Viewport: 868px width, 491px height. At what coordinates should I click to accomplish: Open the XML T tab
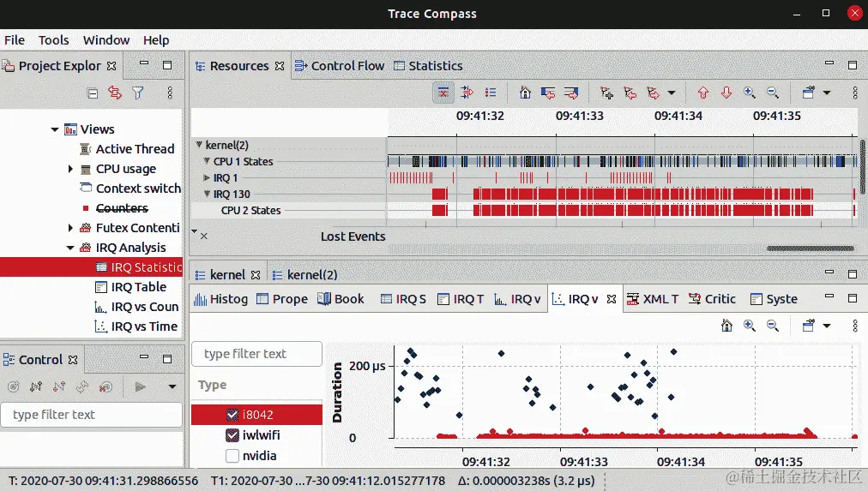[653, 299]
